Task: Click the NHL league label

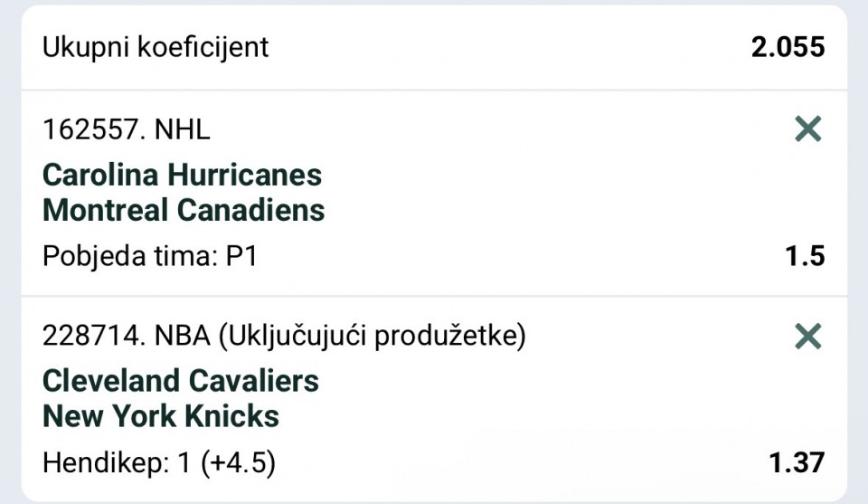Action: 183,129
